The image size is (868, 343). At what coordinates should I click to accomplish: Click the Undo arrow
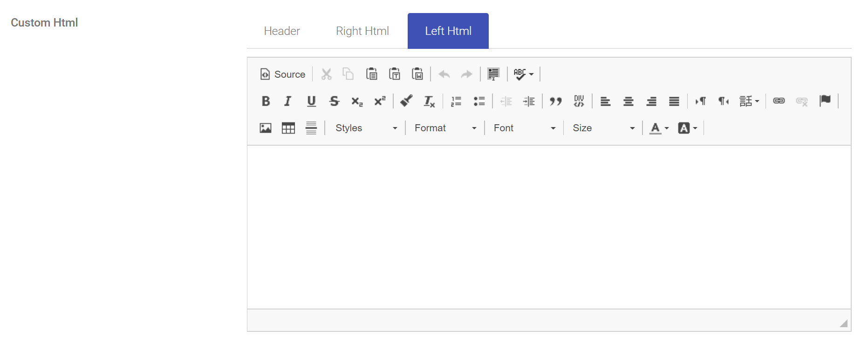[444, 74]
